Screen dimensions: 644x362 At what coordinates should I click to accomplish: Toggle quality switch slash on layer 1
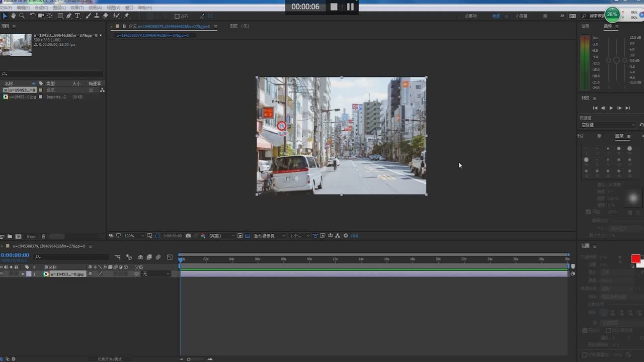point(100,274)
